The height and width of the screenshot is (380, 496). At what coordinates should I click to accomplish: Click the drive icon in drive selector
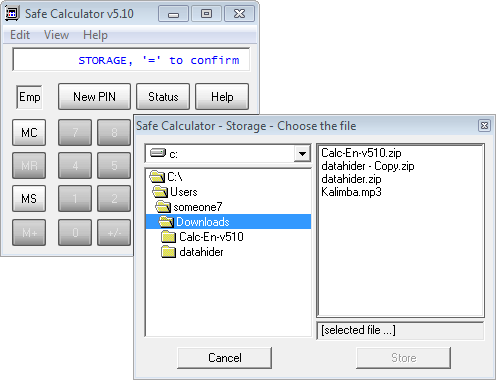click(x=158, y=153)
